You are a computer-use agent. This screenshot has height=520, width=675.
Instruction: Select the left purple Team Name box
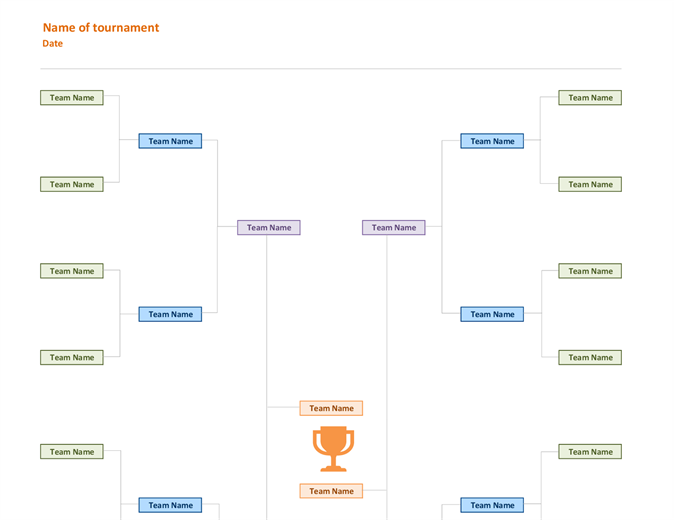(269, 228)
